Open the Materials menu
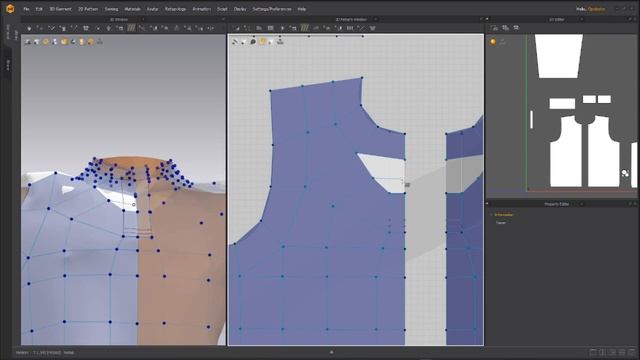Viewport: 640px width, 360px height. 132,9
